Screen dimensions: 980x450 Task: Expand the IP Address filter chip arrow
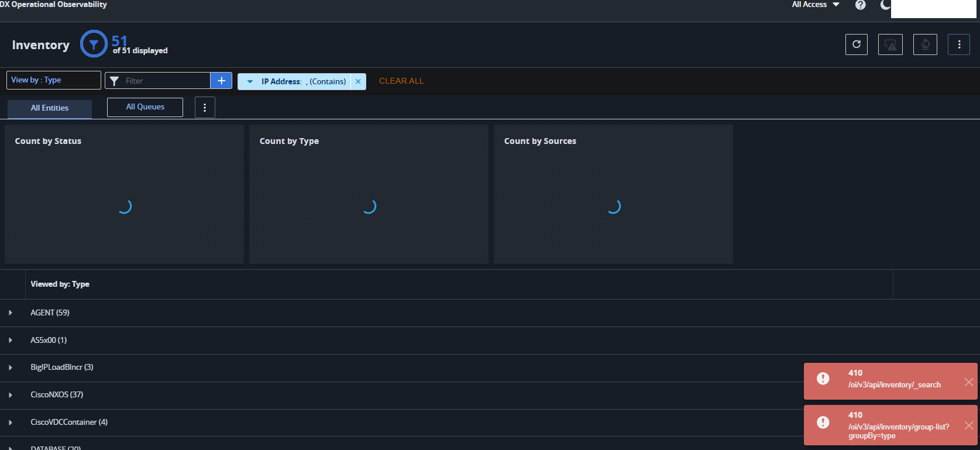(x=250, y=82)
